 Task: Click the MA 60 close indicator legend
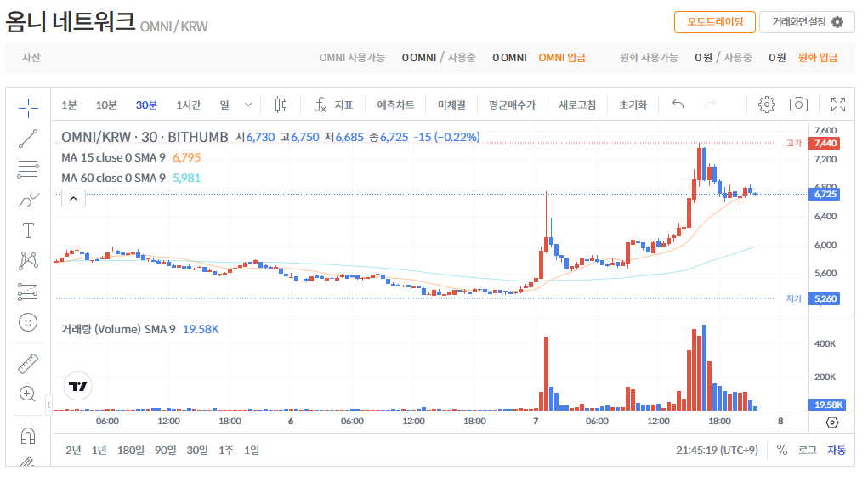tap(113, 179)
